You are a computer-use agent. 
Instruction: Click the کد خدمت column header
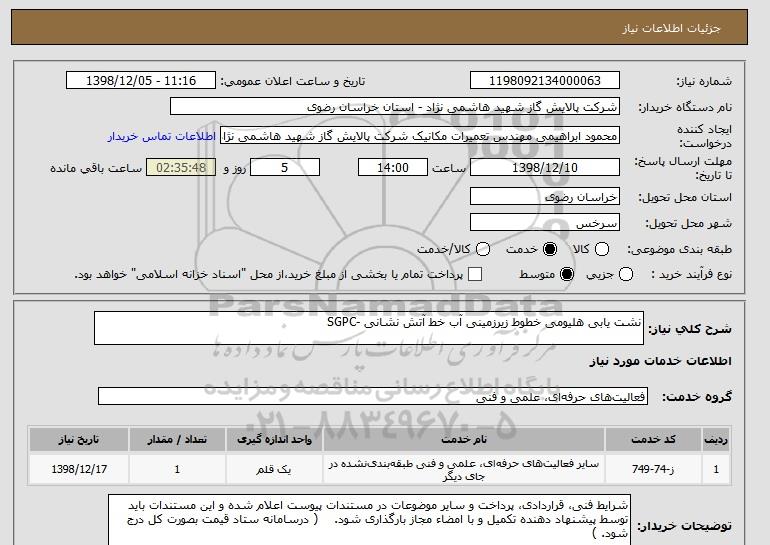653,439
